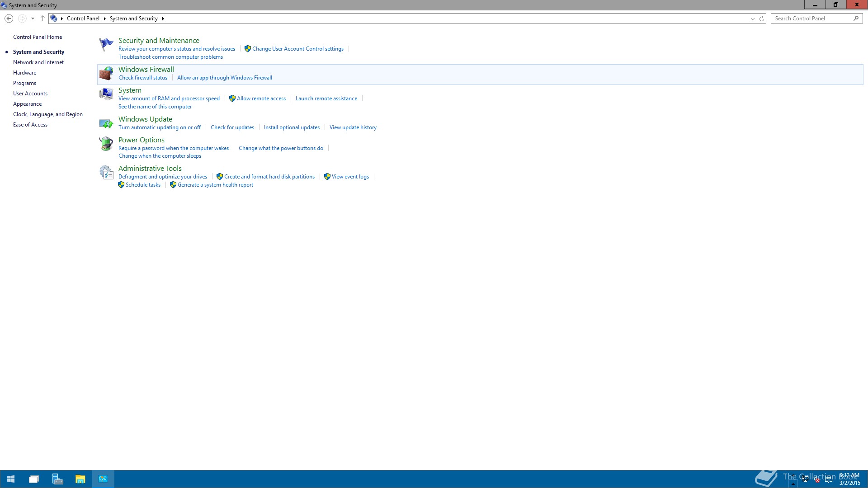
Task: View event logs
Action: [350, 177]
